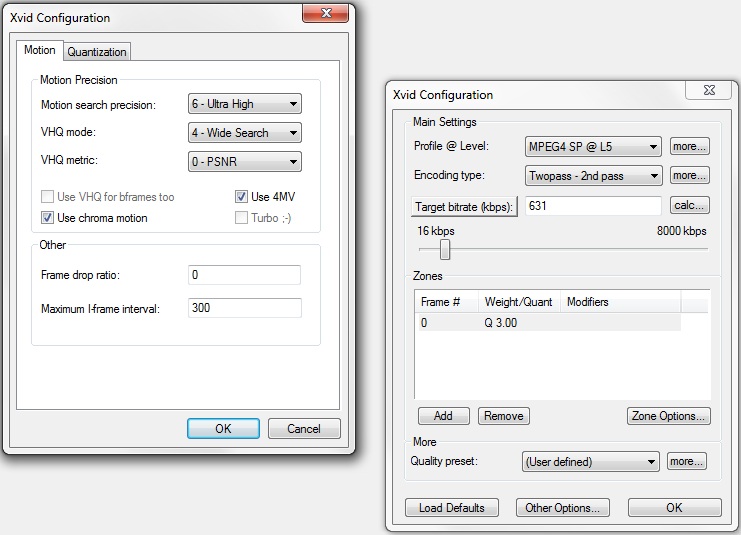This screenshot has height=535, width=741.
Task: Toggle the Target bitrate (kbps) button
Action: (x=464, y=207)
